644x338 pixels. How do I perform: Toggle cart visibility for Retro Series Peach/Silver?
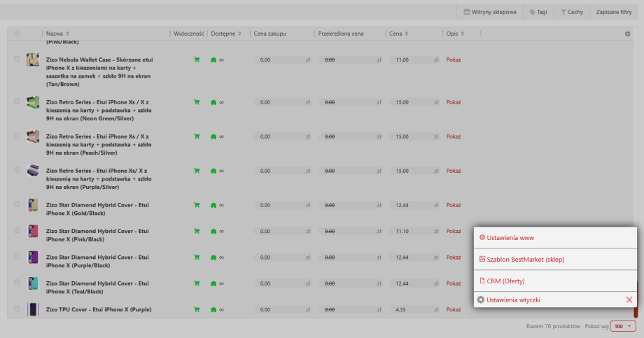point(197,136)
